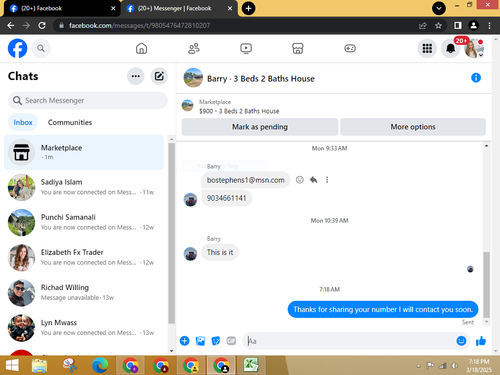
Task: Click the More options button
Action: [x=413, y=127]
